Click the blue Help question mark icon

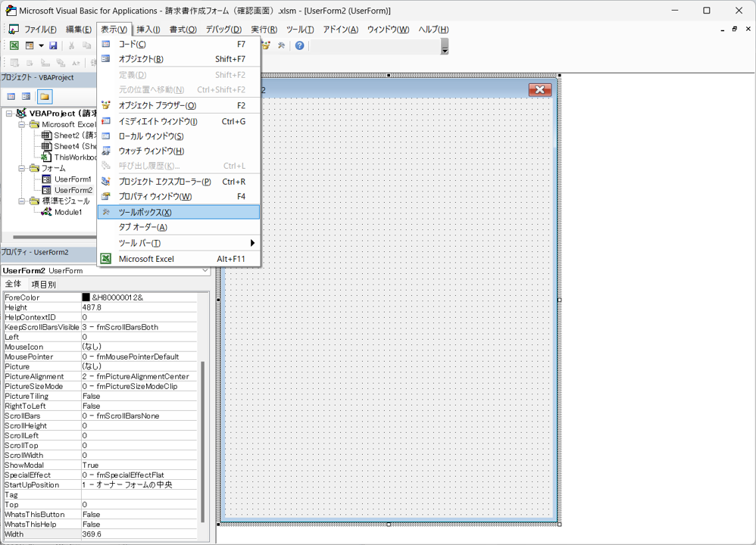point(300,46)
